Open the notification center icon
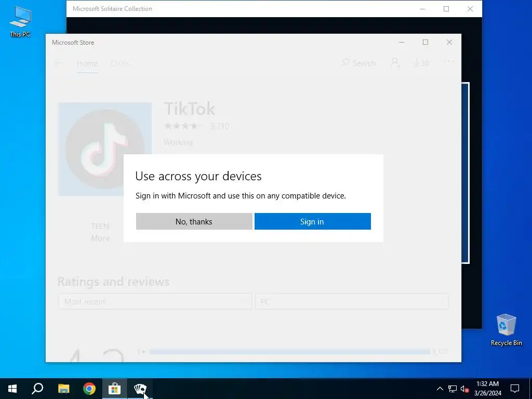 coord(515,389)
